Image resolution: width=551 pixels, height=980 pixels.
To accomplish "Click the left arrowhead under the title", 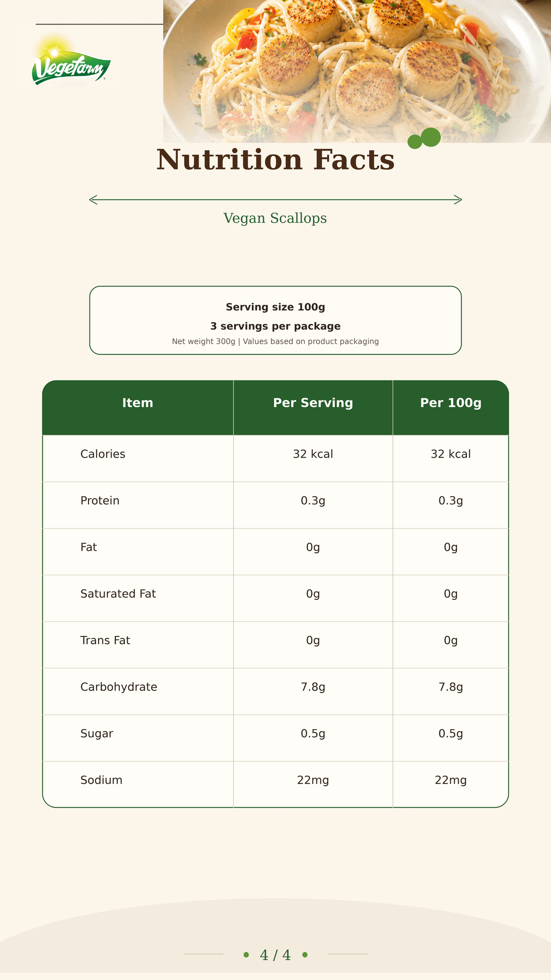I will click(x=93, y=199).
